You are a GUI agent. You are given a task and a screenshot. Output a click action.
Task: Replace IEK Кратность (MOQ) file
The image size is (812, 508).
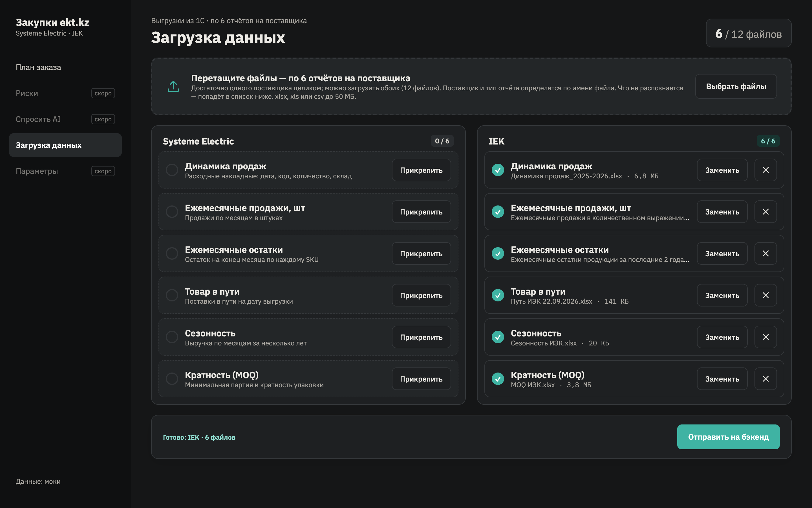(722, 379)
